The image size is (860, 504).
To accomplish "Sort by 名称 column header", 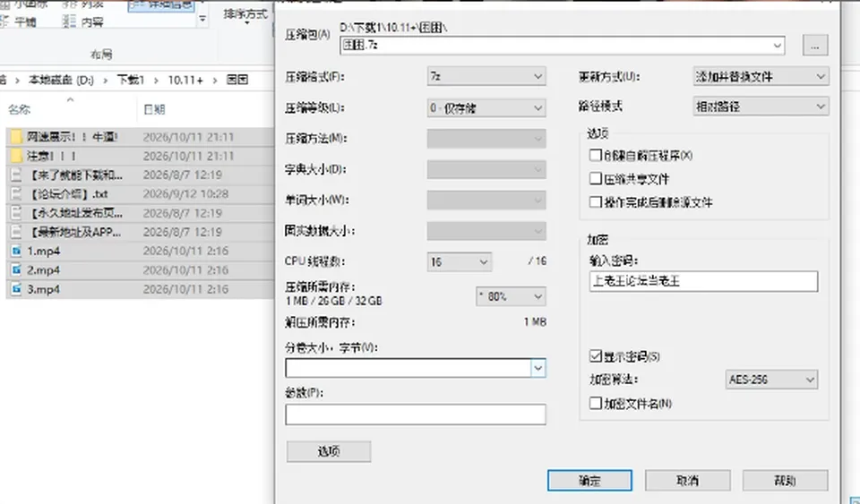I will pyautogui.click(x=19, y=109).
